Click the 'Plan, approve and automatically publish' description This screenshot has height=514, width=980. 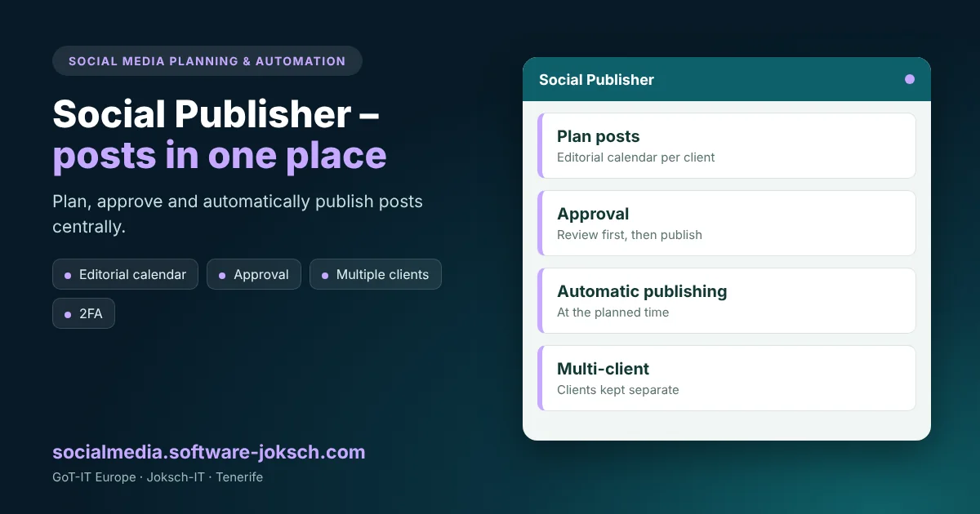[238, 214]
